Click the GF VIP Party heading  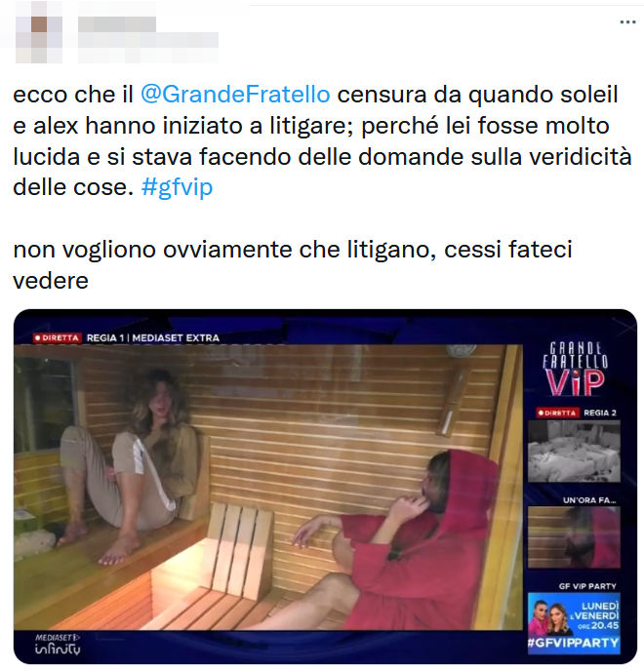(x=587, y=586)
